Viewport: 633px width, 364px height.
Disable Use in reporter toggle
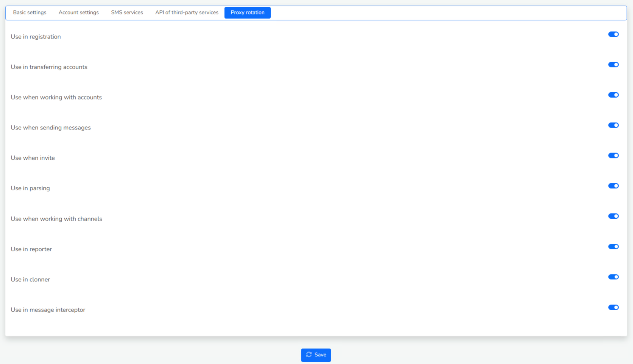click(x=613, y=247)
